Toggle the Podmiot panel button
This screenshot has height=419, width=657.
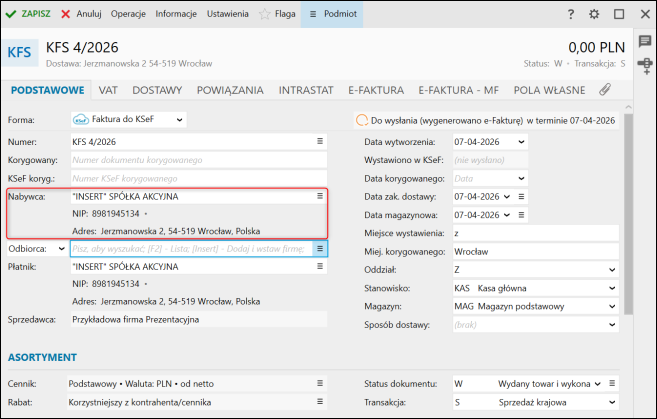[333, 14]
